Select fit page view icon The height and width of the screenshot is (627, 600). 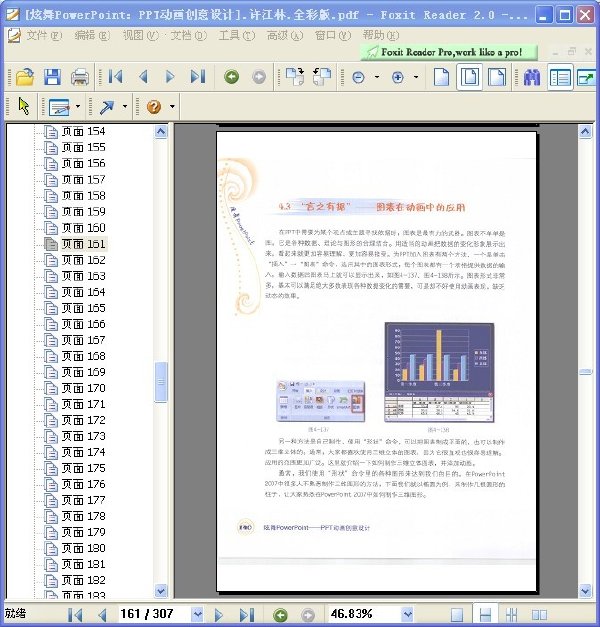point(469,77)
